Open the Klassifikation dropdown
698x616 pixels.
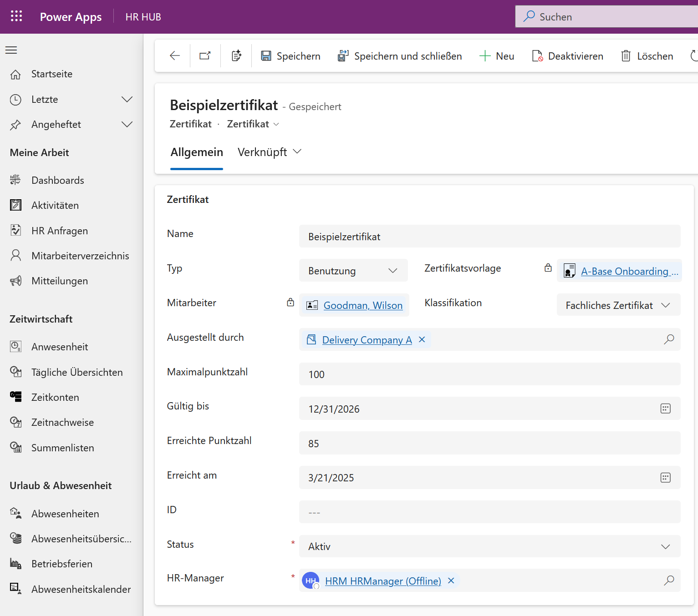pos(618,305)
